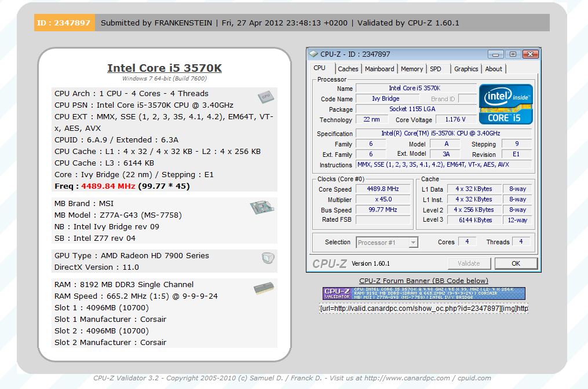Click the Intel Core i5 3570K heading link
The image size is (588, 389).
[165, 68]
